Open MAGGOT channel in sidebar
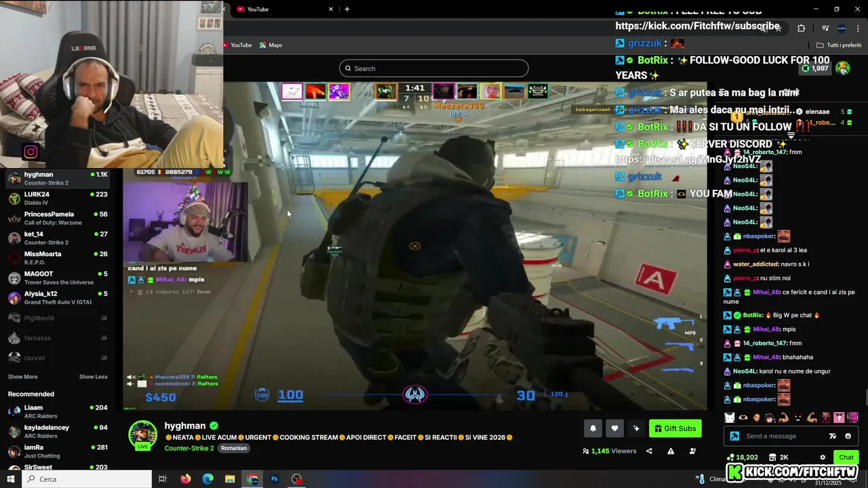Image resolution: width=868 pixels, height=488 pixels. (58, 278)
